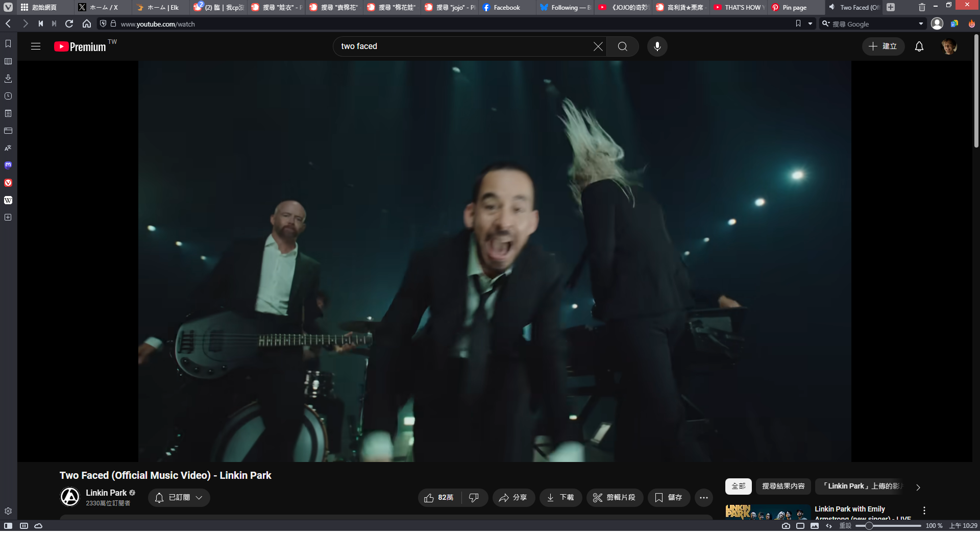The width and height of the screenshot is (980, 535).
Task: Switch to the ホーム / X tab
Action: (x=104, y=7)
